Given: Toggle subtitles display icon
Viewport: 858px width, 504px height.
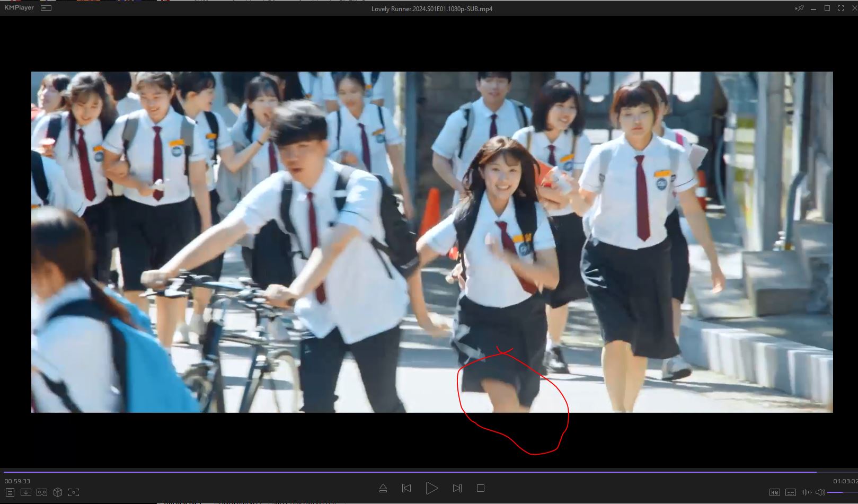Looking at the screenshot, I should coord(791,492).
